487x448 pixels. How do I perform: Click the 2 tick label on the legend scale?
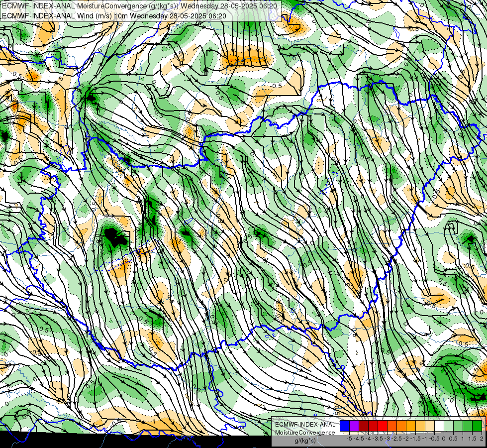[482, 439]
